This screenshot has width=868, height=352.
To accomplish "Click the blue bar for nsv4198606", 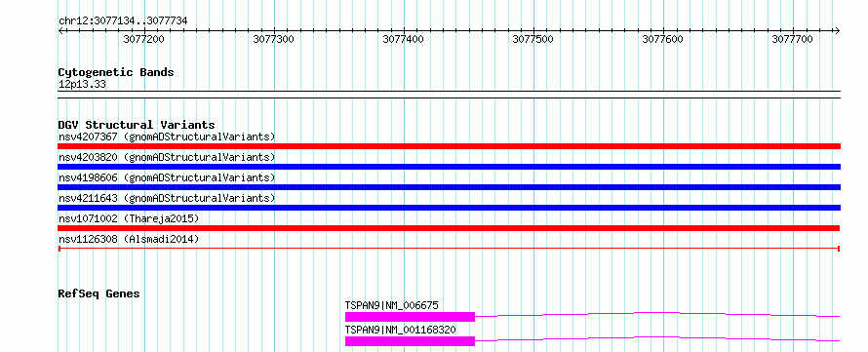I will click(x=449, y=187).
